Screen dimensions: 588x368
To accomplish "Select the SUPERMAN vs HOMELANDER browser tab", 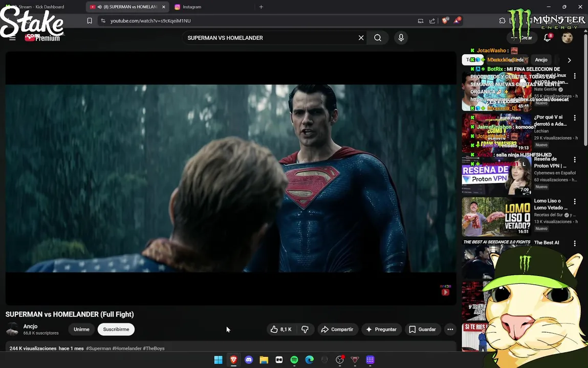I will click(127, 7).
